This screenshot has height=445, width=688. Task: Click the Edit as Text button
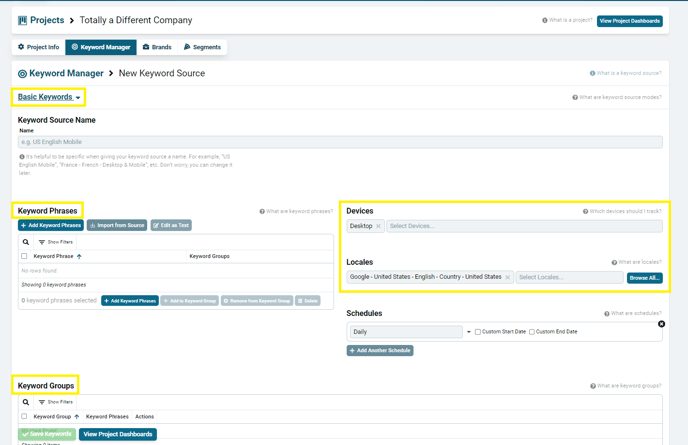pos(171,225)
